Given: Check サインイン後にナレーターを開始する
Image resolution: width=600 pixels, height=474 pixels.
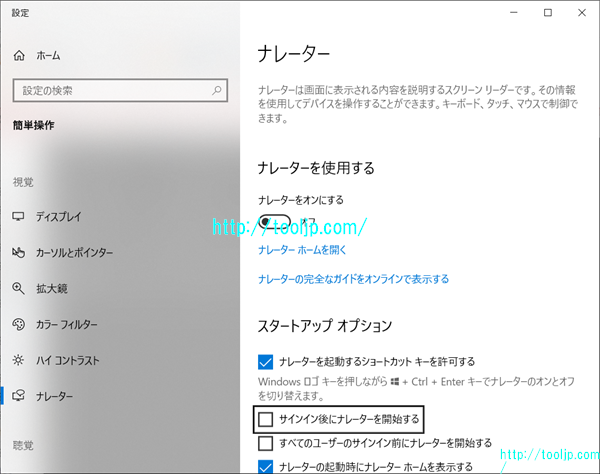Looking at the screenshot, I should click(266, 419).
